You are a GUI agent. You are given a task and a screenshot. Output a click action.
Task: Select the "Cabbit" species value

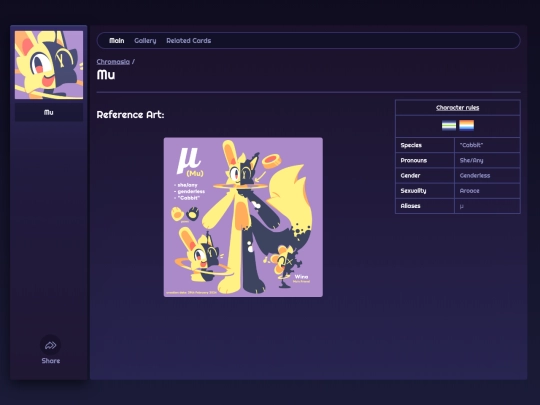pyautogui.click(x=471, y=145)
